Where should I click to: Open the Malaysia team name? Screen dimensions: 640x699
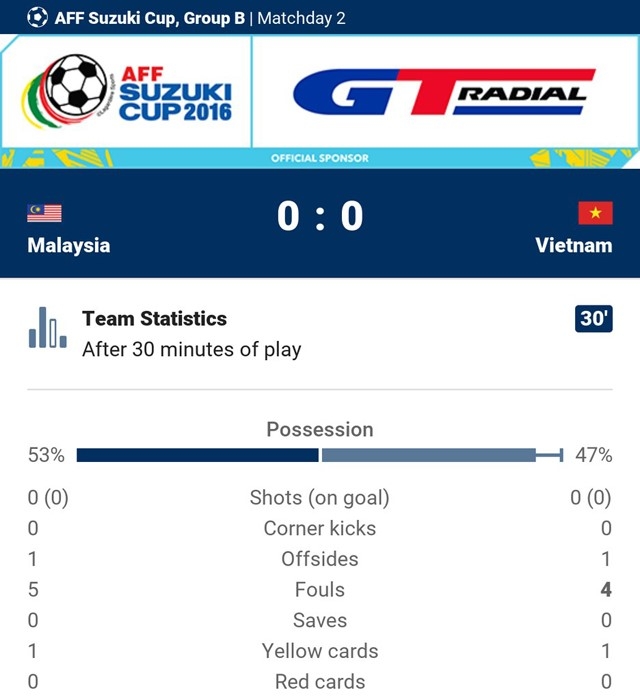coord(69,245)
